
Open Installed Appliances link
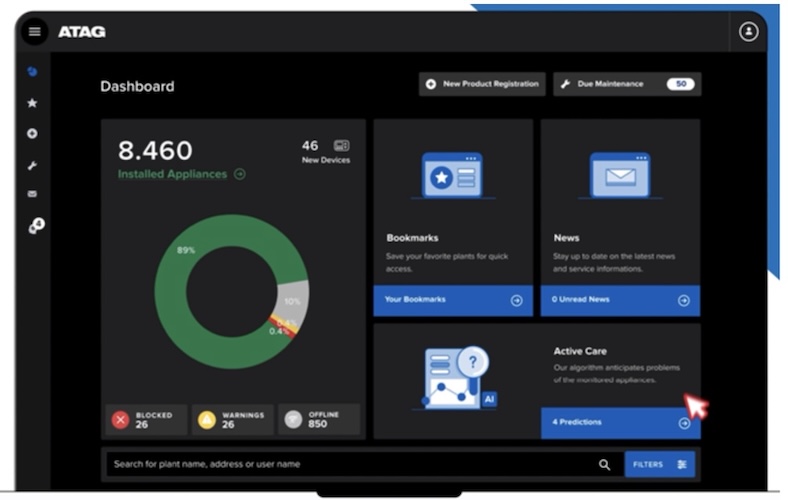click(181, 174)
